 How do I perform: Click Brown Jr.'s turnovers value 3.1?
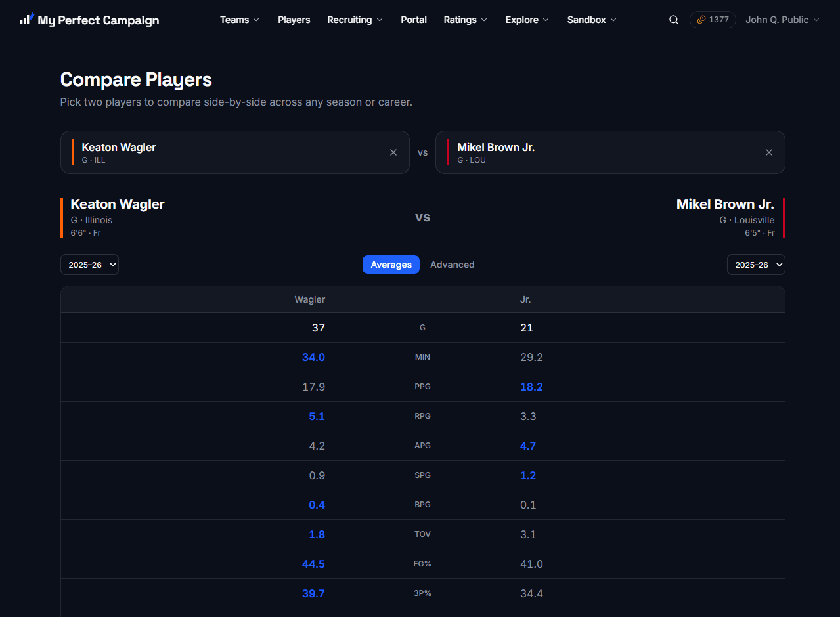pyautogui.click(x=528, y=534)
